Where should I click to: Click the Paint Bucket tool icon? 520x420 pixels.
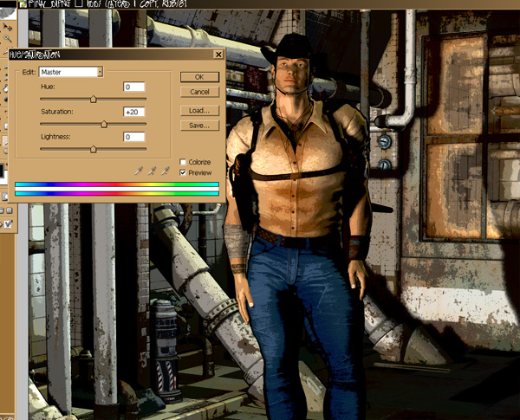[x=7, y=88]
